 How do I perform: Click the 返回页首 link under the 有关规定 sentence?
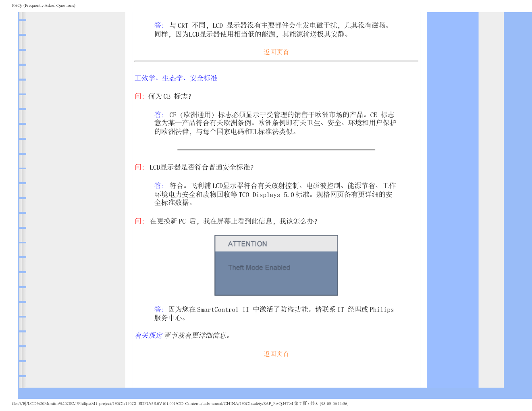tap(276, 354)
